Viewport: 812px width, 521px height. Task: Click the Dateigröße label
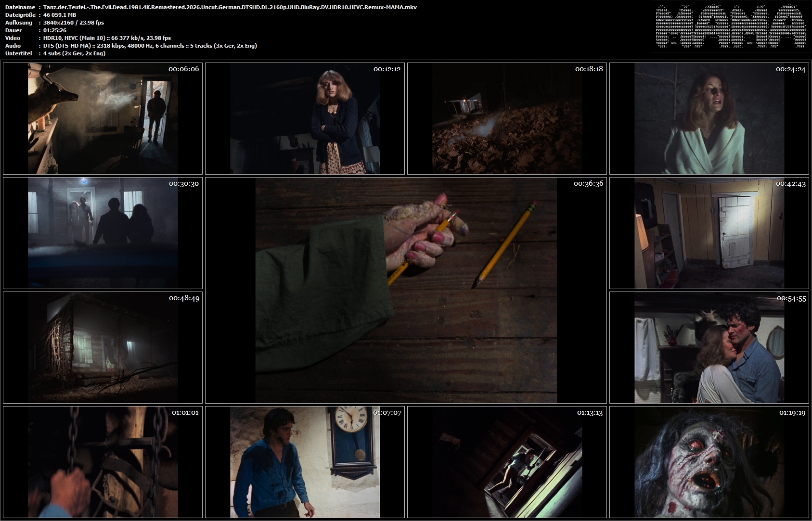(21, 15)
